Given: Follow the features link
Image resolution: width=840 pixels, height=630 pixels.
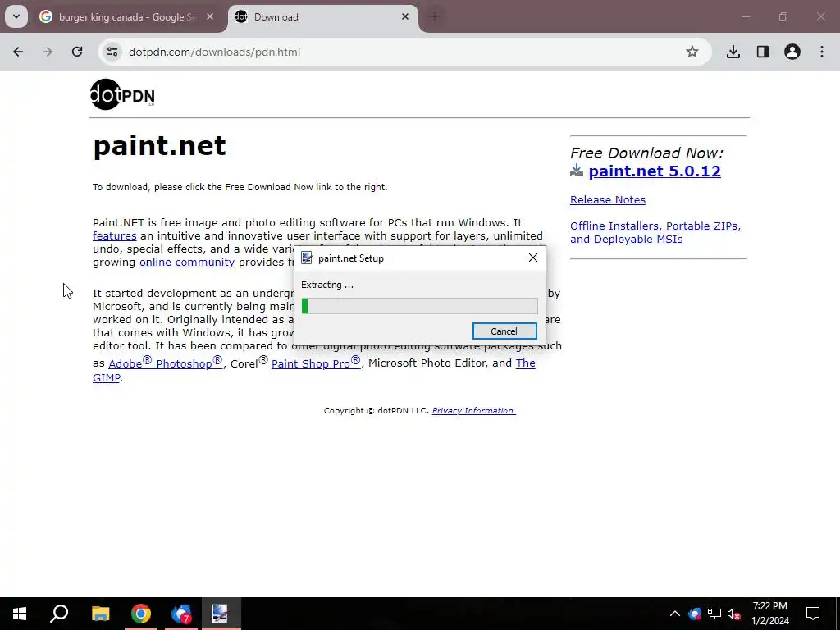Looking at the screenshot, I should [115, 235].
